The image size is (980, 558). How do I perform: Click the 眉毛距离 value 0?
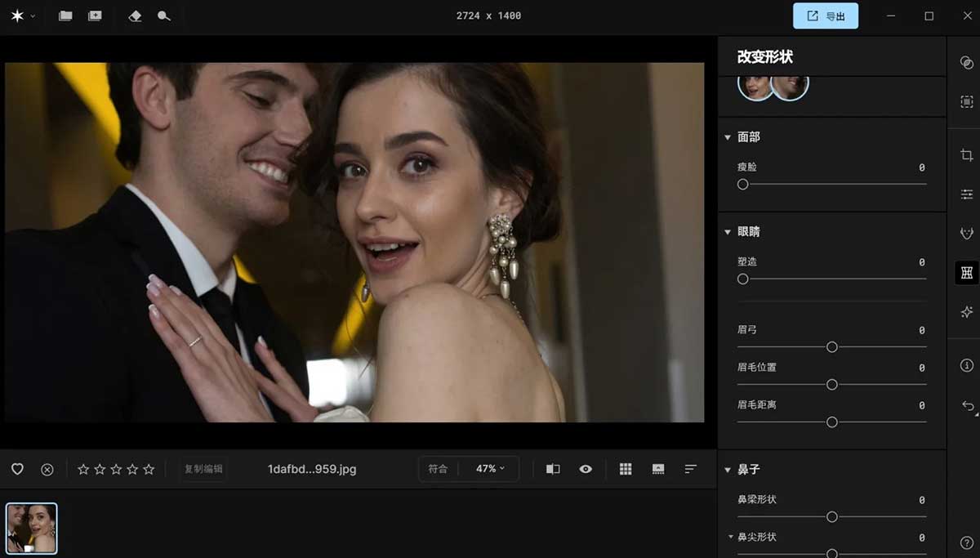(922, 405)
